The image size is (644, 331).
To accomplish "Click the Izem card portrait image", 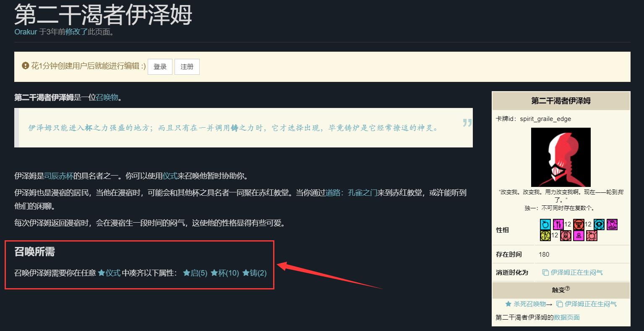I will 561,157.
